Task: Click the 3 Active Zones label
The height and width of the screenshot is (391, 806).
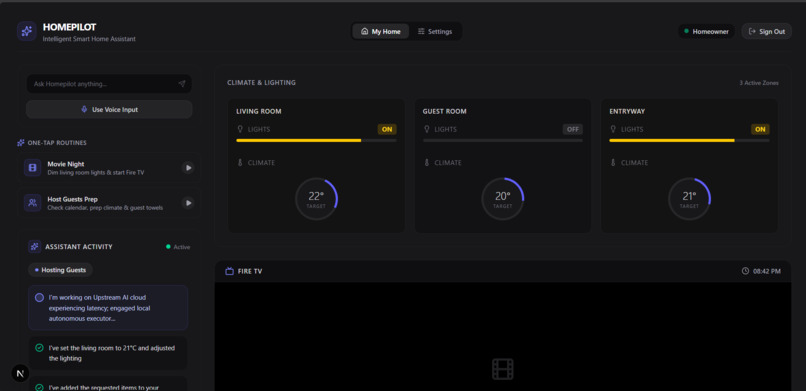Action: click(x=759, y=83)
